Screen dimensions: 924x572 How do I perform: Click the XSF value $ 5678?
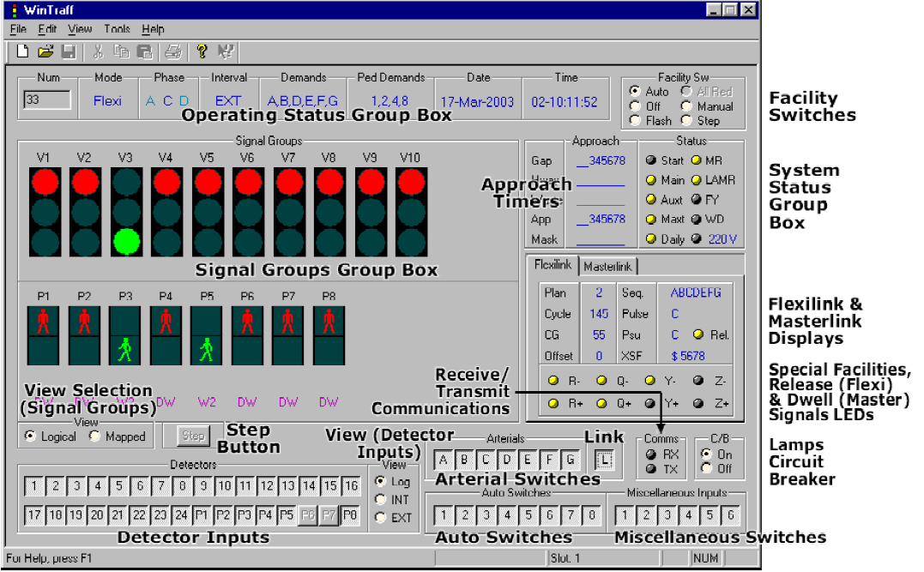[x=688, y=356]
